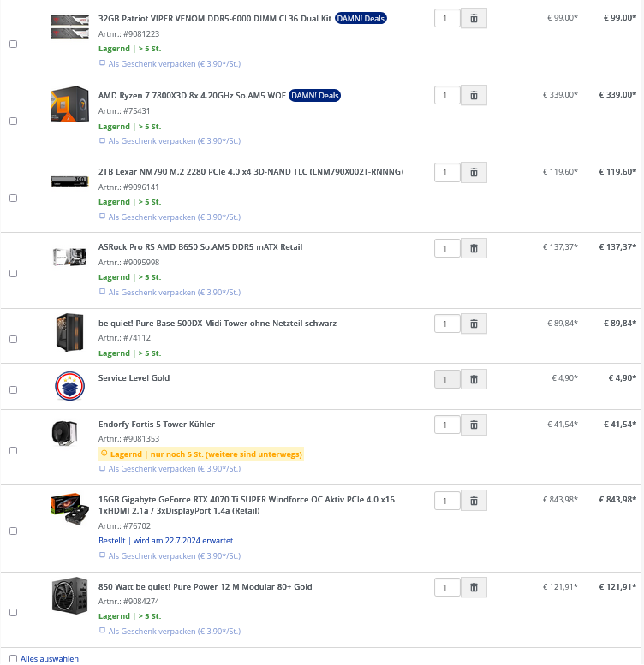
Task: Check the Lexar NM790 row checkbox
Action: coord(13,198)
